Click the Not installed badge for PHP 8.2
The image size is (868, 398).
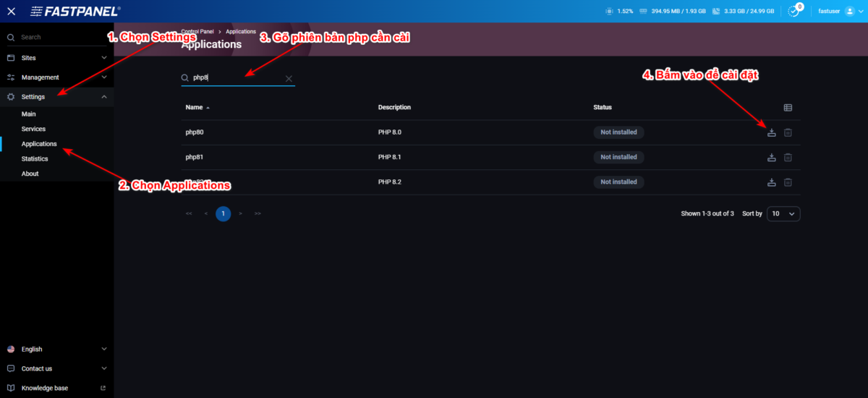tap(618, 182)
